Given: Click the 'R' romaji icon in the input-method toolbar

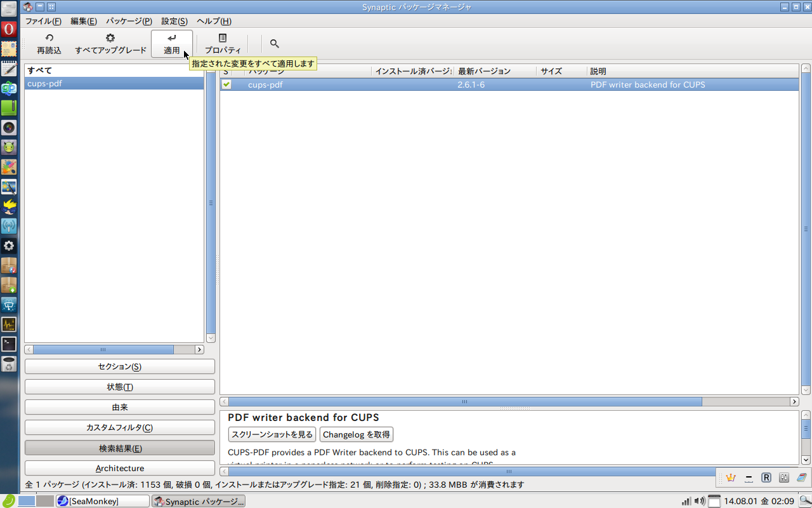Looking at the screenshot, I should (x=766, y=478).
